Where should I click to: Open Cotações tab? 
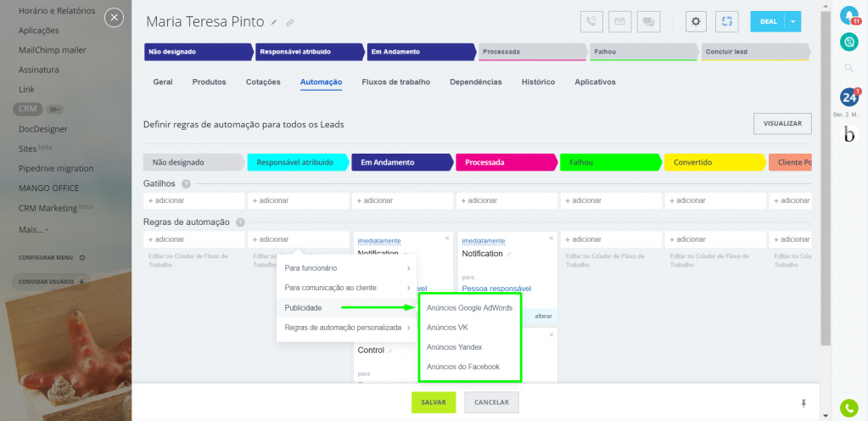[x=263, y=82]
